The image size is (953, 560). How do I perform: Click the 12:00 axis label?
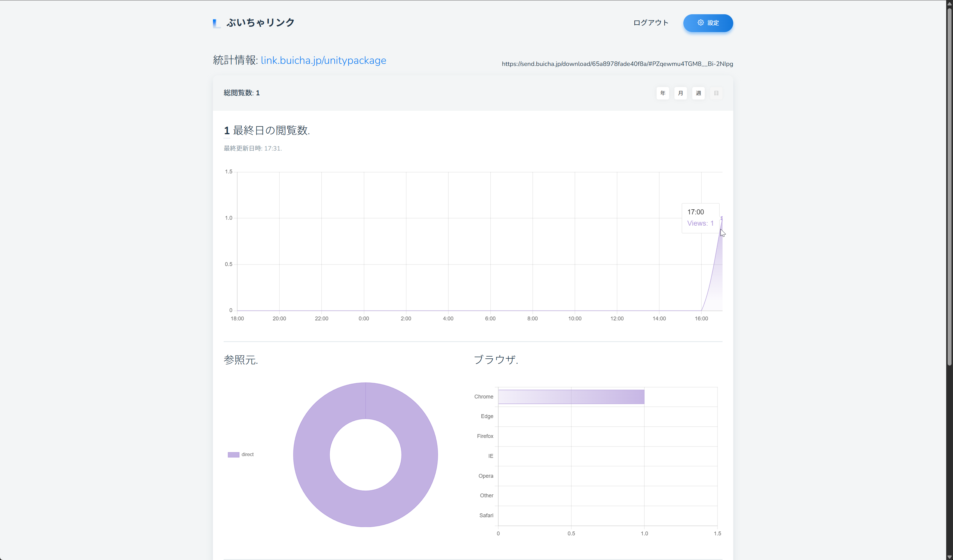[x=617, y=319]
